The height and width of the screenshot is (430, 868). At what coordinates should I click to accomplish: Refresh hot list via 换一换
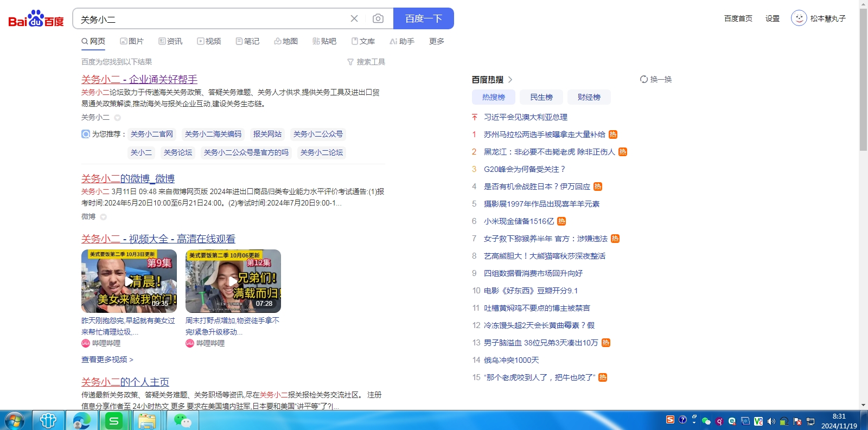point(656,79)
